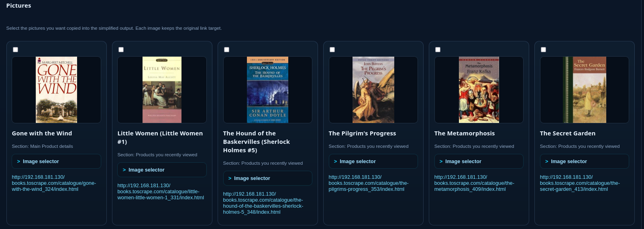Click the Gone with the Wind title
Viewport: 644px width, 229px height.
pyautogui.click(x=42, y=133)
